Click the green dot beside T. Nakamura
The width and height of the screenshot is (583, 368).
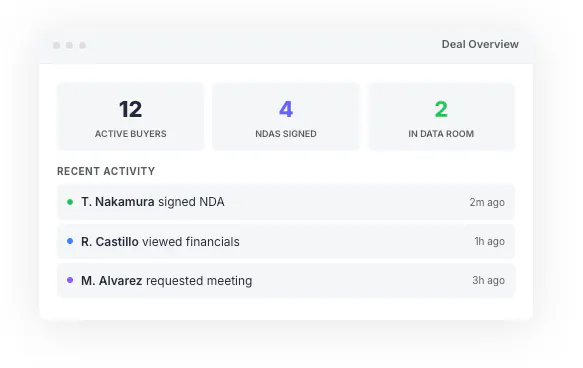coord(70,202)
